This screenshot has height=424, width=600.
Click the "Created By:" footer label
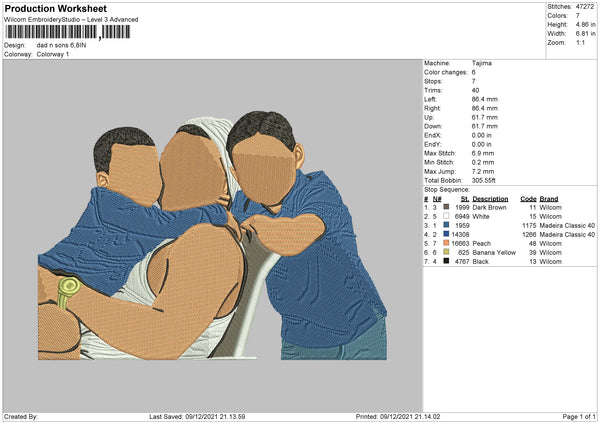(x=21, y=417)
